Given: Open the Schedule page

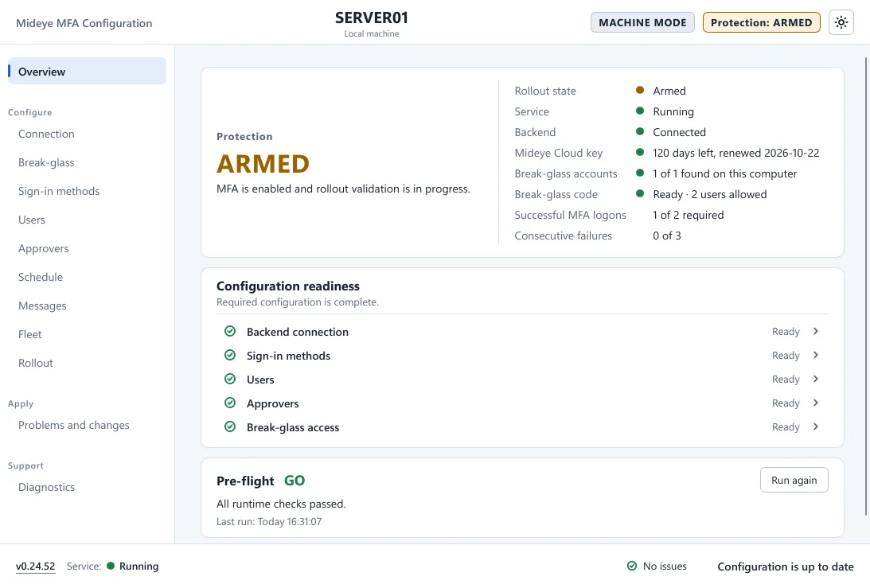Looking at the screenshot, I should 41,277.
